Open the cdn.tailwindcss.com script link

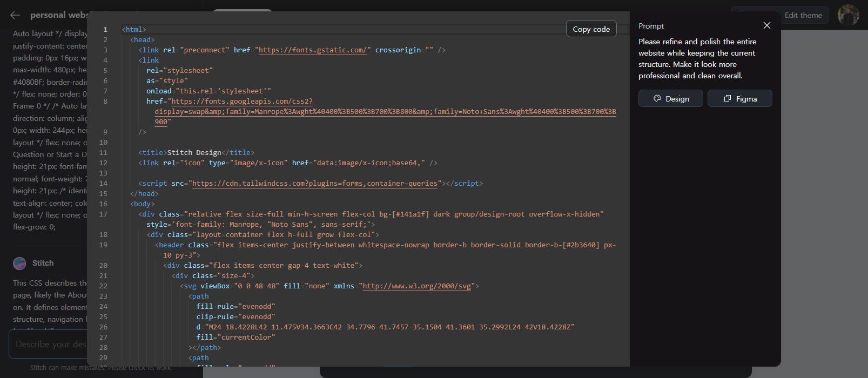click(314, 184)
